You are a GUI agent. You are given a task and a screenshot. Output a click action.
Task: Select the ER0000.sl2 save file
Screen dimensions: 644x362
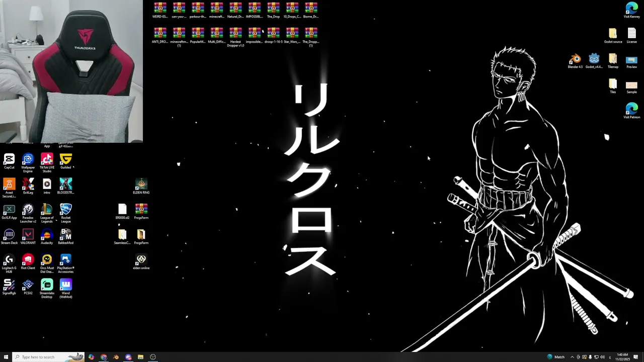pos(122,212)
